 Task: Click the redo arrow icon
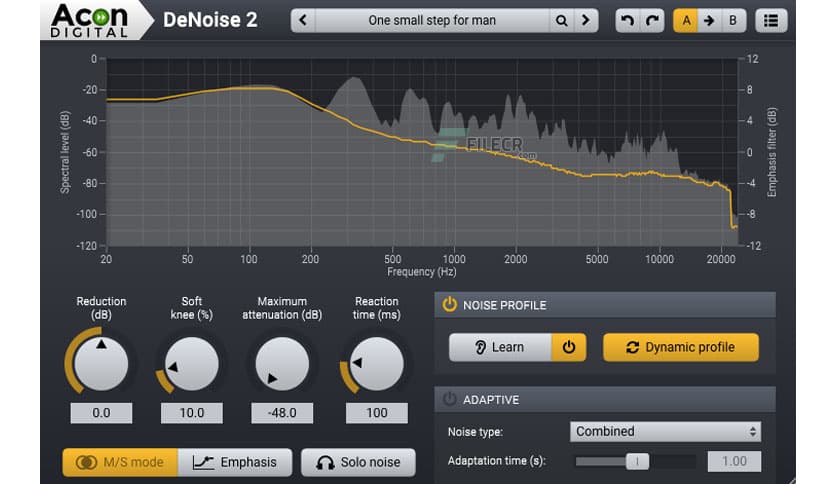click(651, 20)
